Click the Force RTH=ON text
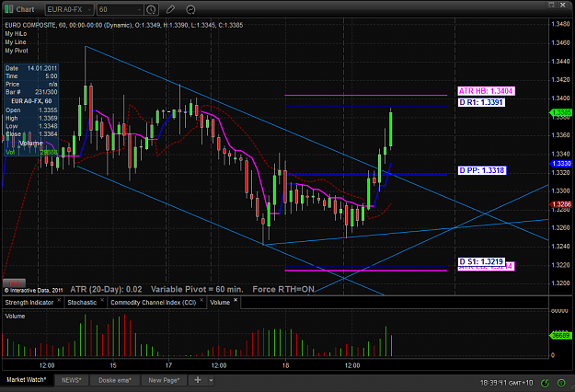This screenshot has height=392, width=575. 283,289
